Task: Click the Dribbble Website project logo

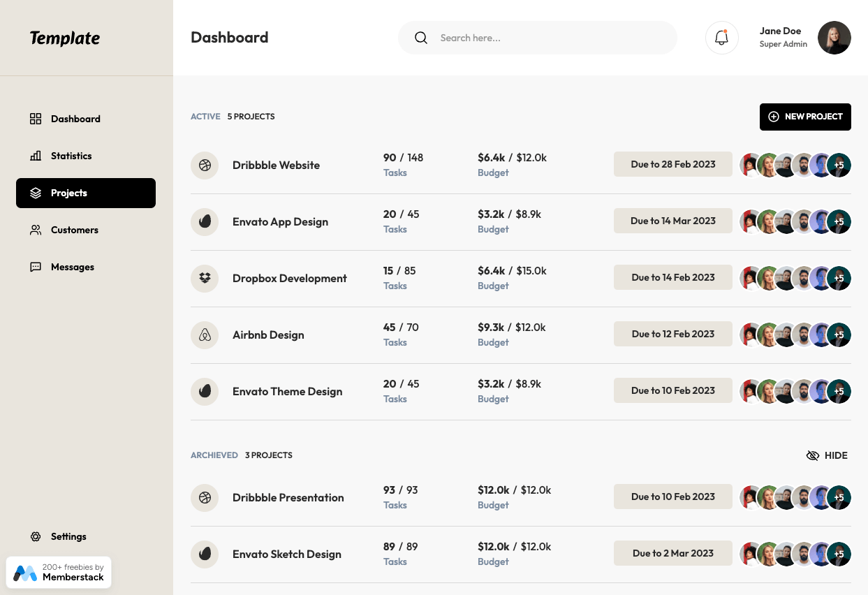Action: coord(205,166)
